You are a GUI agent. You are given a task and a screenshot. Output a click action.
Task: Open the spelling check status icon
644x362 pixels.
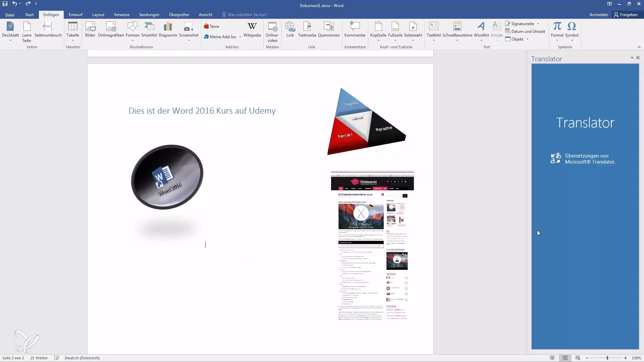click(x=57, y=358)
